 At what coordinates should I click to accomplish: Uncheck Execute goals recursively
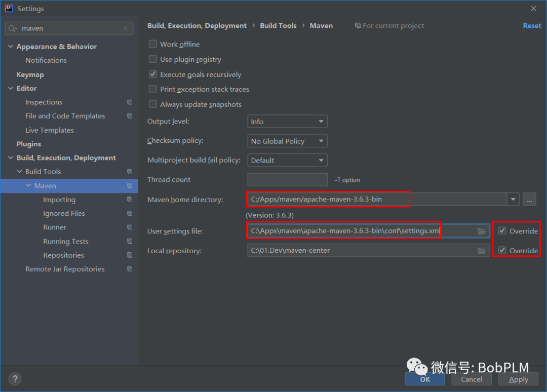(x=153, y=74)
